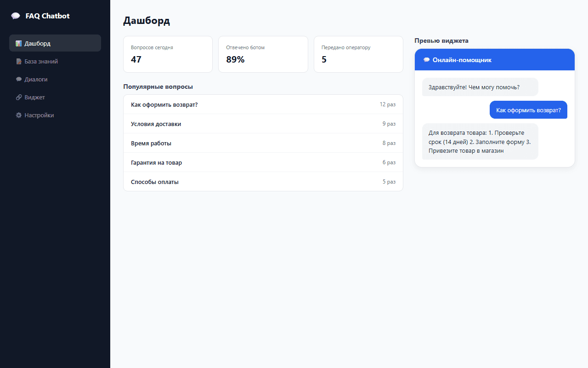Click the База знаний document icon

pos(19,61)
